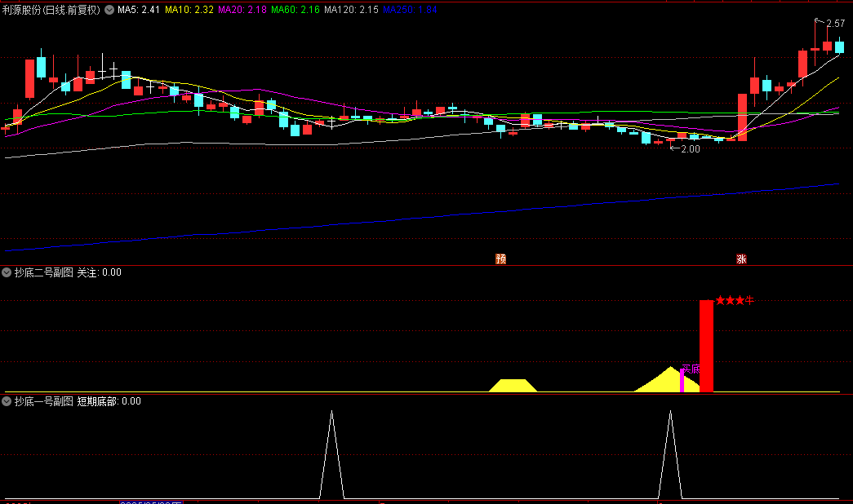Select the yellow MA10 indicator label

point(189,11)
